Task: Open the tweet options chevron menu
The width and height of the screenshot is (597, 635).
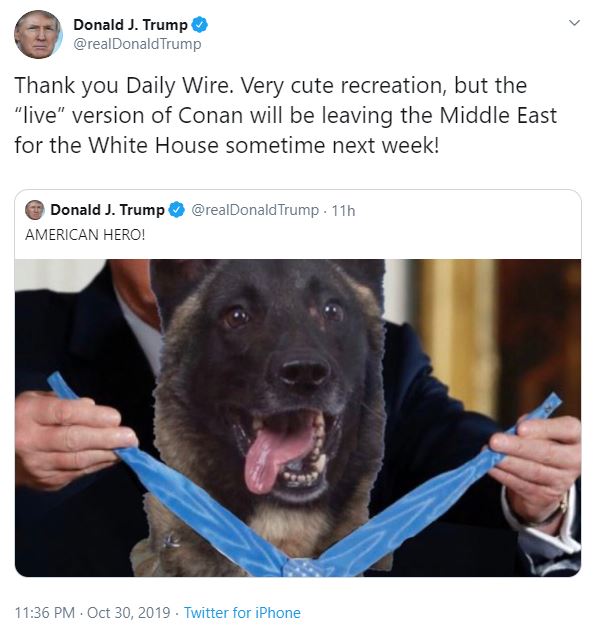Action: [x=574, y=23]
